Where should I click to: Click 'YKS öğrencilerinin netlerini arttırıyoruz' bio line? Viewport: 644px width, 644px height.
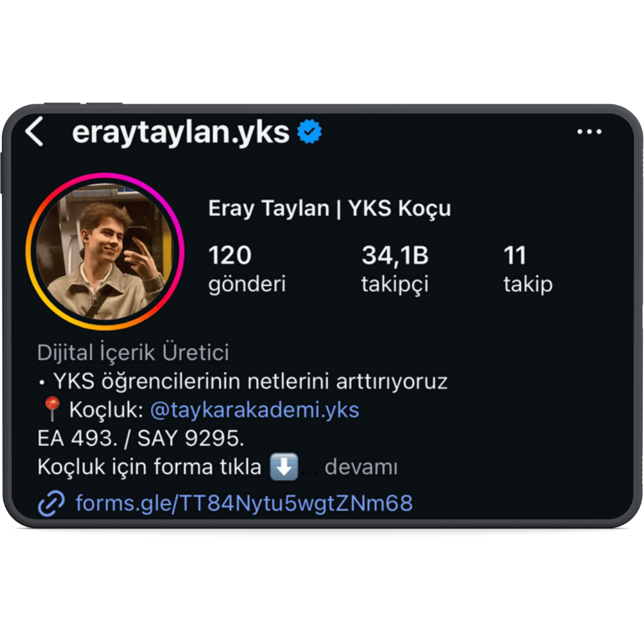coord(250,382)
